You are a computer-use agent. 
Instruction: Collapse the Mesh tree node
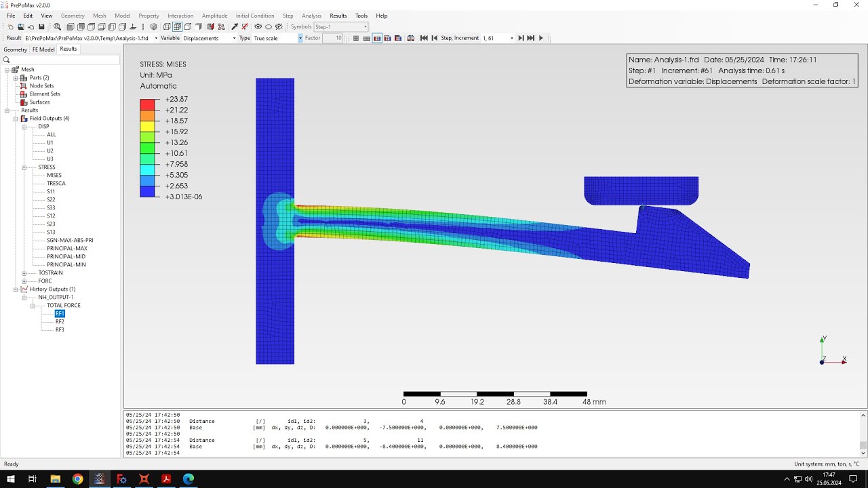point(7,69)
